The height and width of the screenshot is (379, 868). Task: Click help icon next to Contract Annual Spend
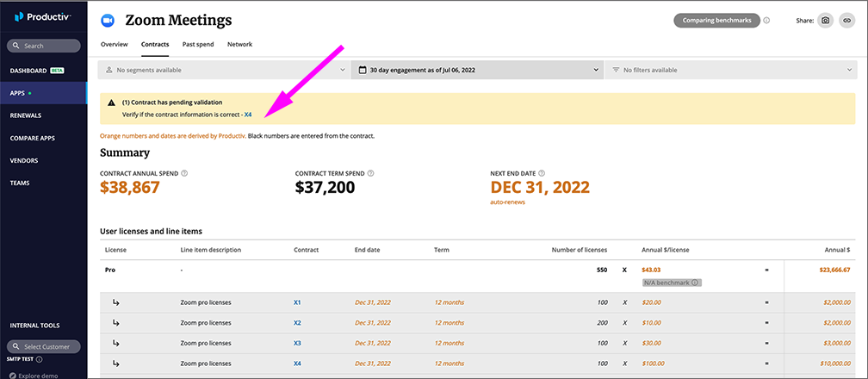pos(184,173)
